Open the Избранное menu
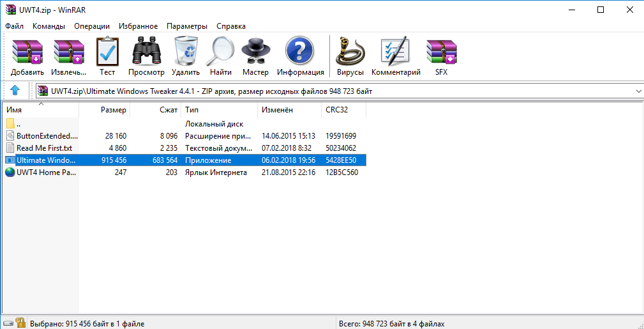This screenshot has height=329, width=644. tap(138, 26)
